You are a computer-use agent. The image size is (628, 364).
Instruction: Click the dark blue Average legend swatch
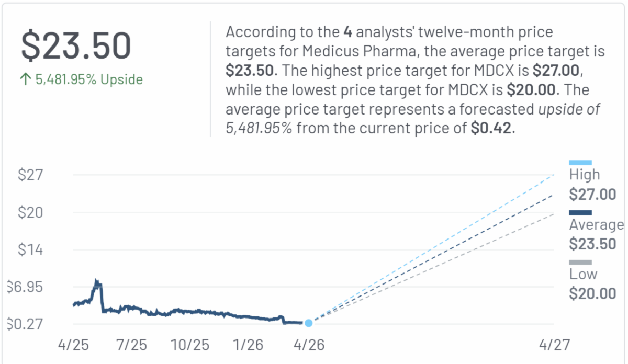tap(580, 212)
